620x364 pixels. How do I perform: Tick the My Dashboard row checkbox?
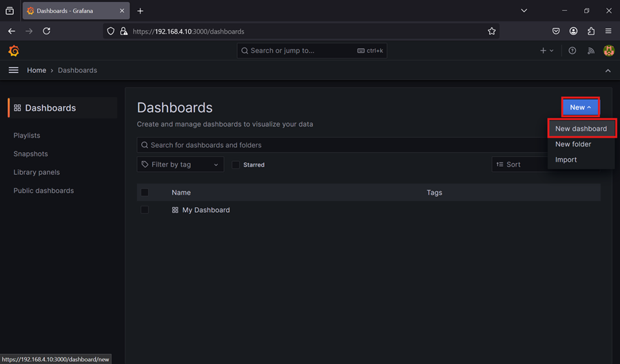click(x=145, y=210)
